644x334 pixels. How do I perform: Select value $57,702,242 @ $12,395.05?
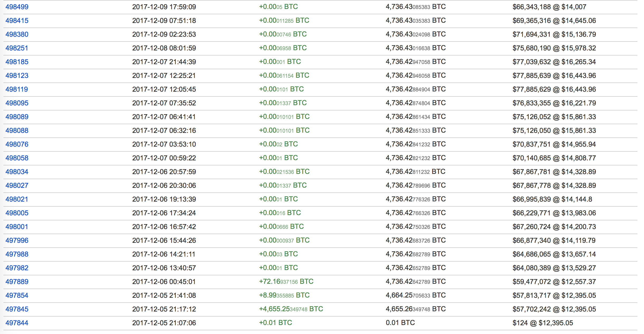(554, 309)
